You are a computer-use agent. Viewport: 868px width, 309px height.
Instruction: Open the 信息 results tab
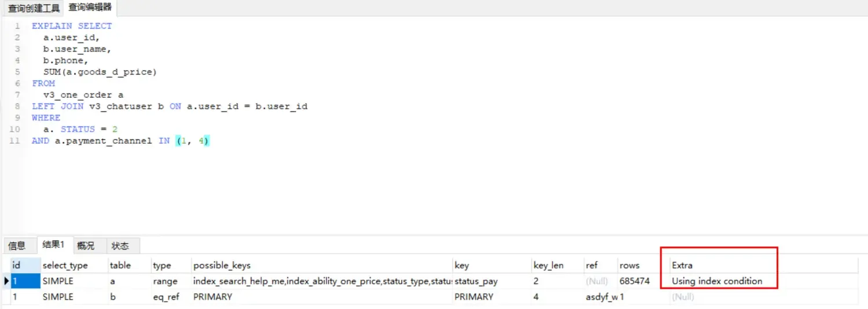[17, 246]
